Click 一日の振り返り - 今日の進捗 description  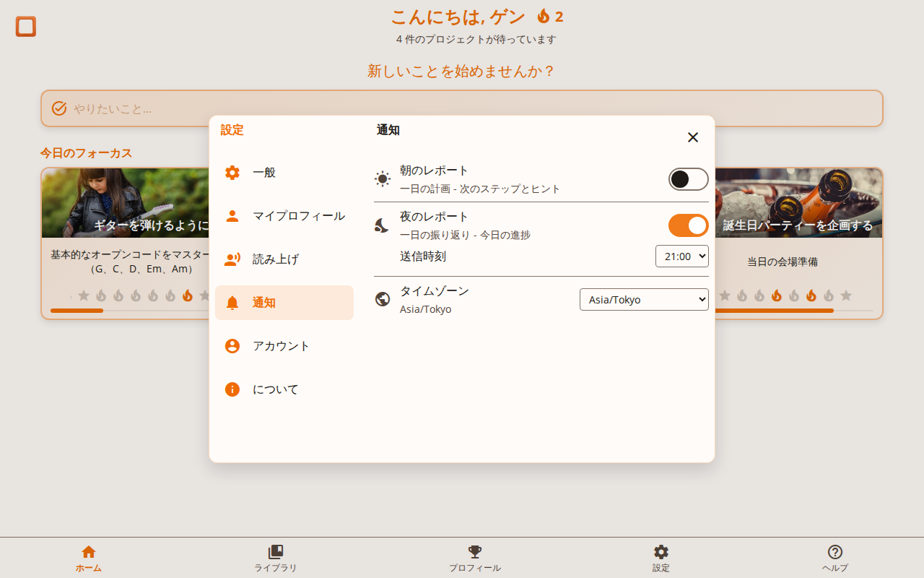click(465, 235)
